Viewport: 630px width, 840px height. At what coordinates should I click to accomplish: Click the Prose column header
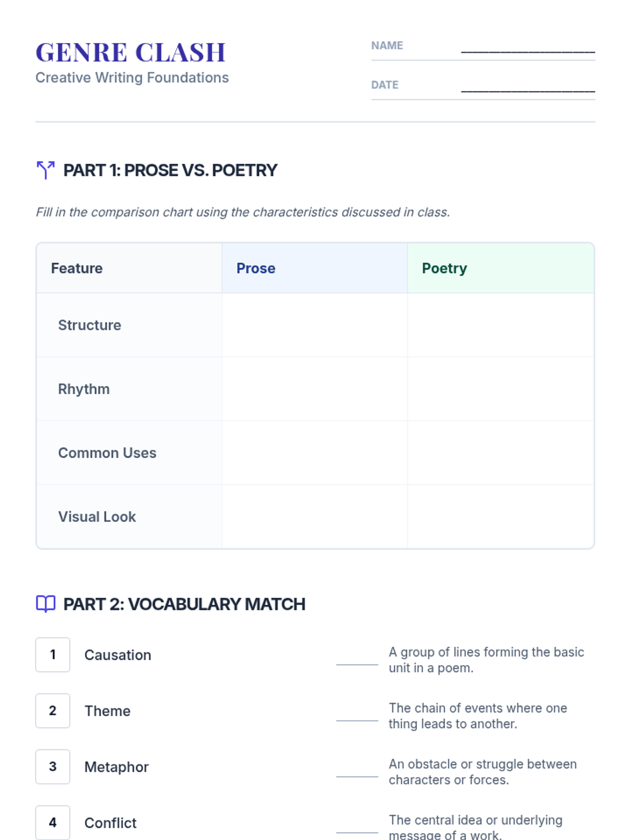pos(314,268)
